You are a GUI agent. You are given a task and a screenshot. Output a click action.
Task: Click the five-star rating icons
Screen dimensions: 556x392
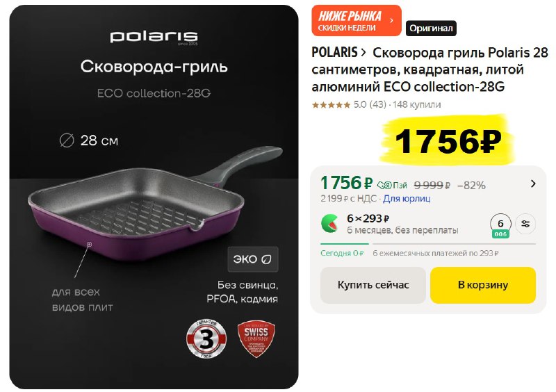[x=331, y=105]
